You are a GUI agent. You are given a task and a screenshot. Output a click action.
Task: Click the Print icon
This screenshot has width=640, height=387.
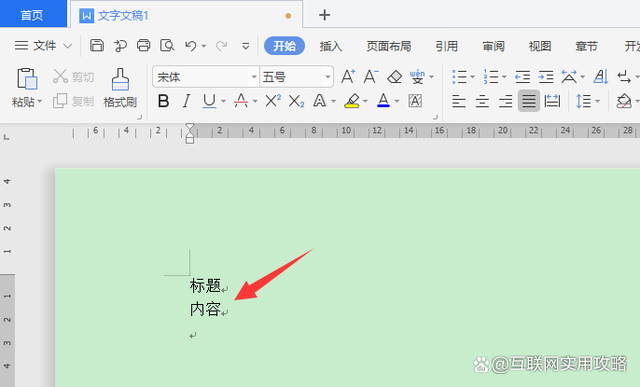coord(143,45)
